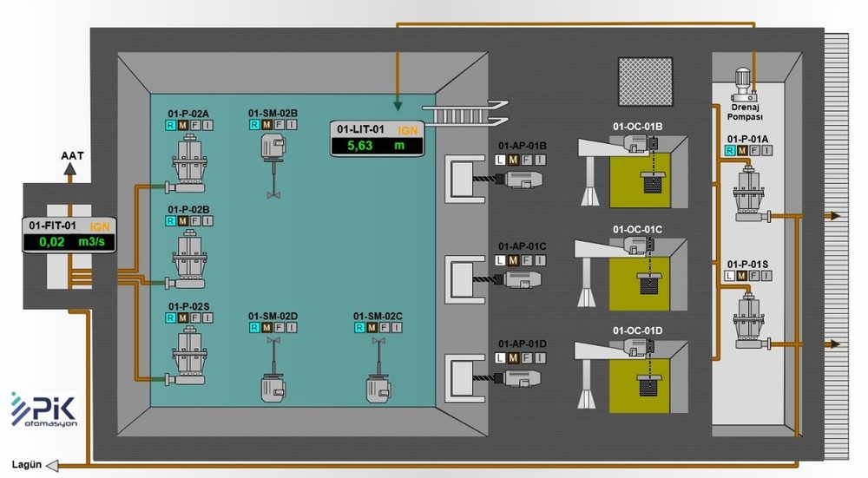Select the 01-P-02B pump icon
The image size is (868, 478).
click(x=188, y=260)
